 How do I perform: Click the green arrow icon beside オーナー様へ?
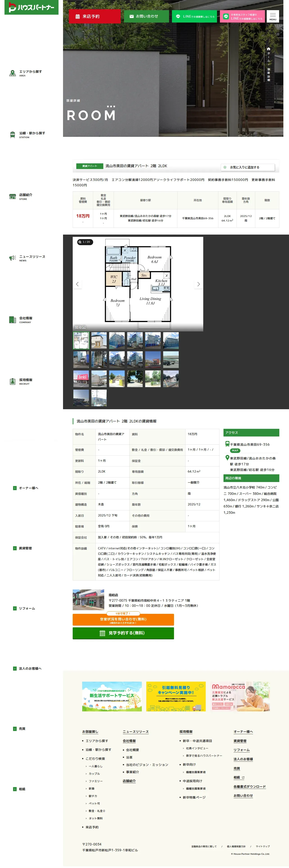click(15, 488)
